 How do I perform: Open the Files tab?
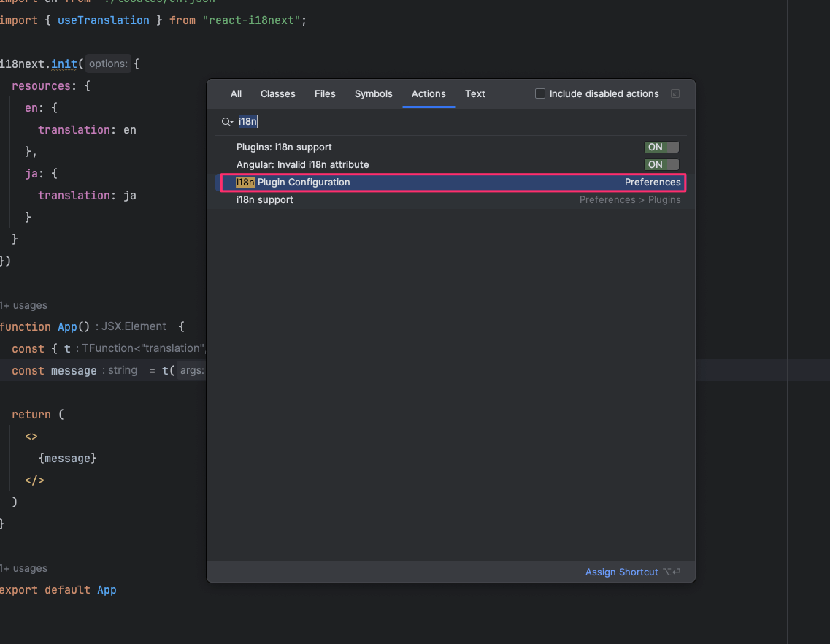coord(325,94)
